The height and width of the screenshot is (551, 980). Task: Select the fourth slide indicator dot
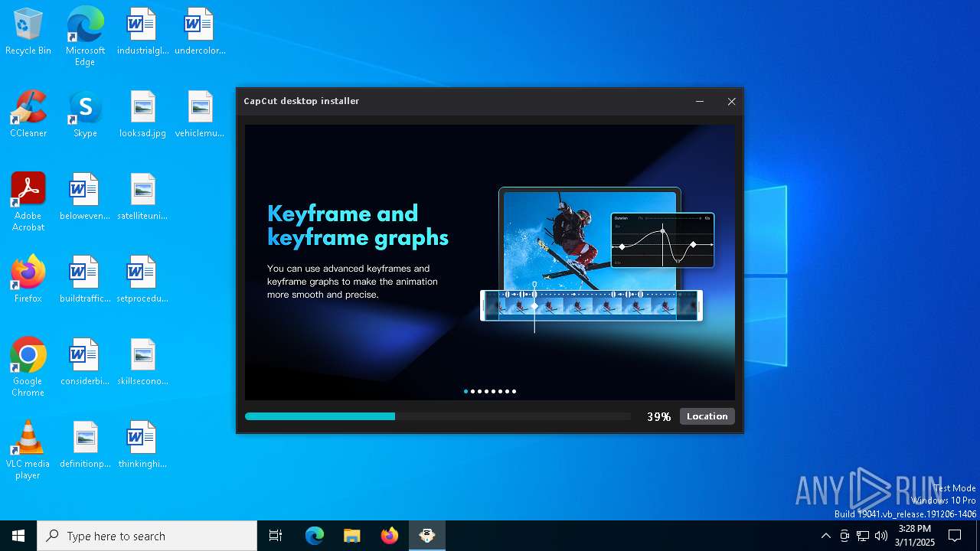(486, 391)
